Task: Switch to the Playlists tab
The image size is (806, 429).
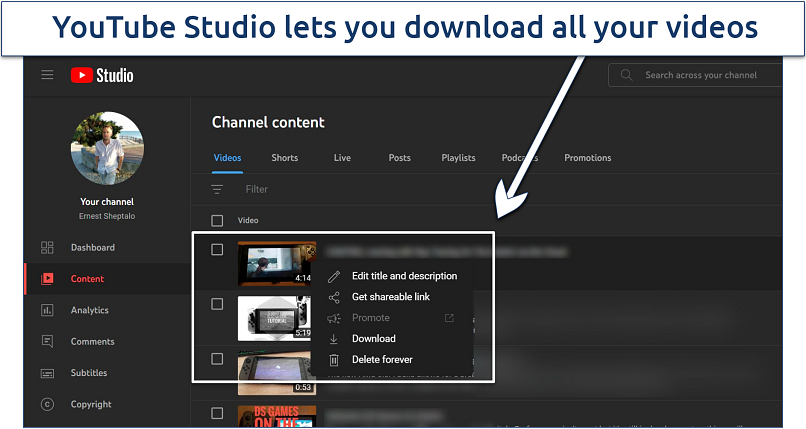Action: point(459,158)
